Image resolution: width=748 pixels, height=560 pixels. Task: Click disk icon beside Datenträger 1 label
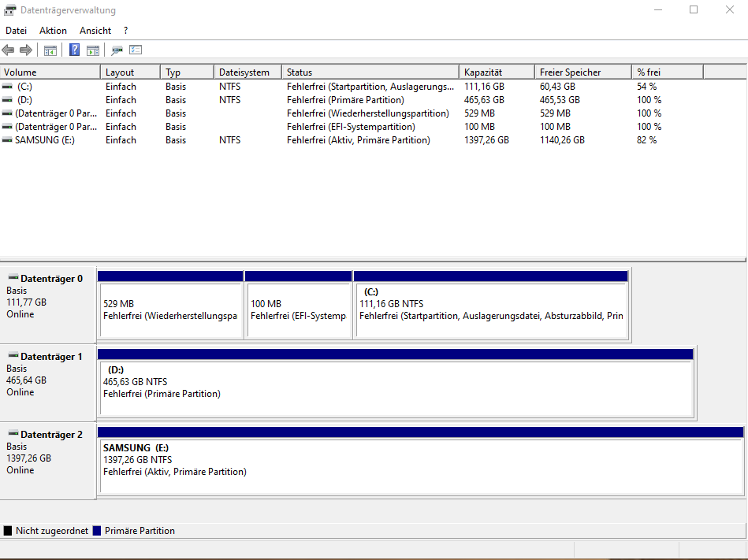click(x=13, y=355)
